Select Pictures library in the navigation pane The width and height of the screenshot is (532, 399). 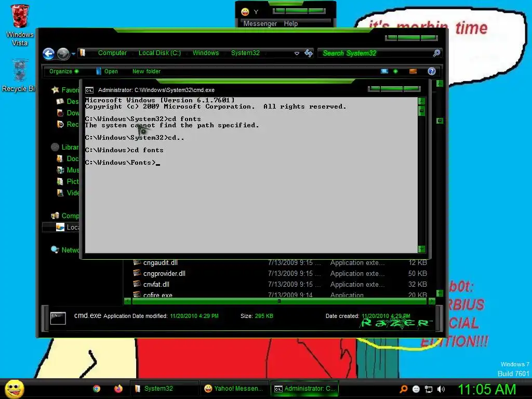(x=68, y=181)
